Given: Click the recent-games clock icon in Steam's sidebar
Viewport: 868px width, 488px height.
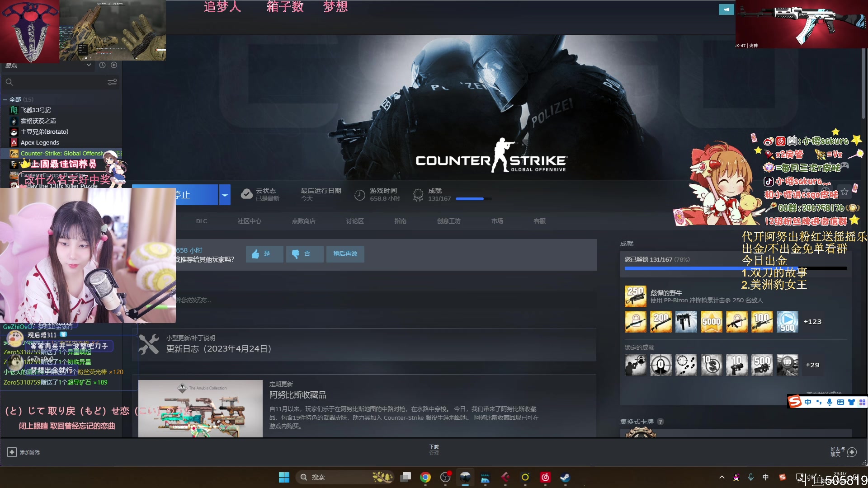Looking at the screenshot, I should (x=102, y=65).
